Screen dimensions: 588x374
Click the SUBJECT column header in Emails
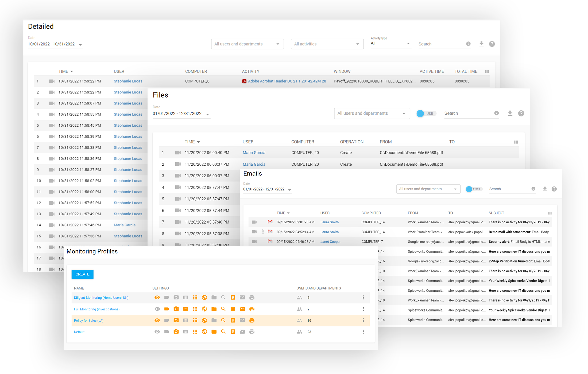coord(496,213)
